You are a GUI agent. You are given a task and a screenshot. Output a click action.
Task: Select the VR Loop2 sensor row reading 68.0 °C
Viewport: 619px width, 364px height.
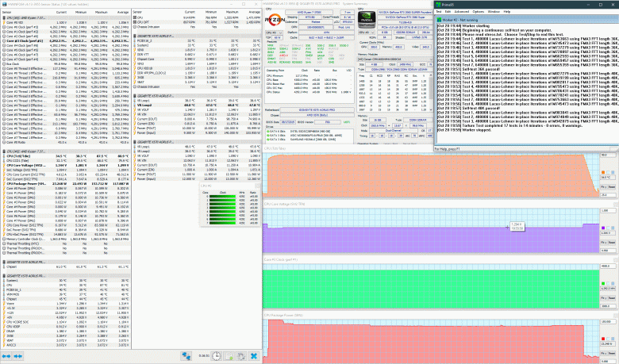coord(196,105)
